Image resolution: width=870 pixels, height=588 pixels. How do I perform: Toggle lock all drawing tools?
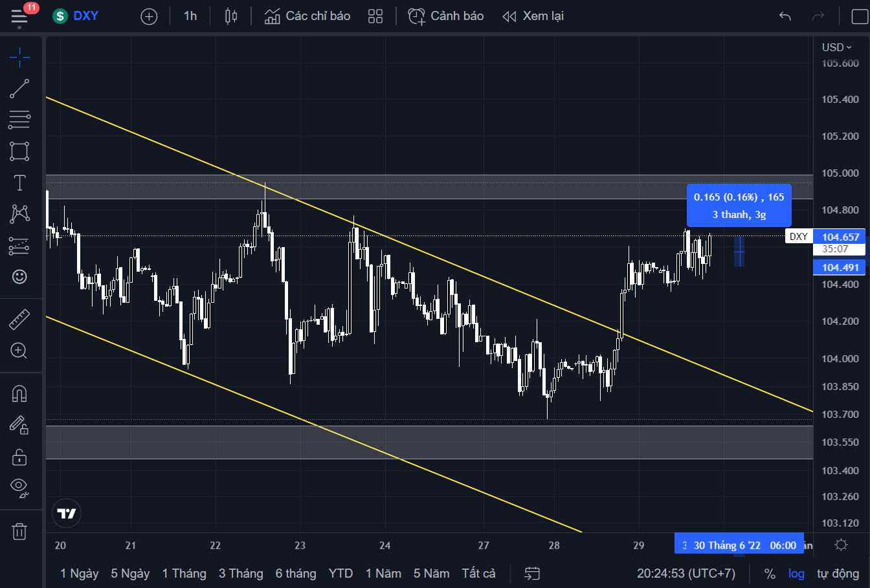coord(19,457)
